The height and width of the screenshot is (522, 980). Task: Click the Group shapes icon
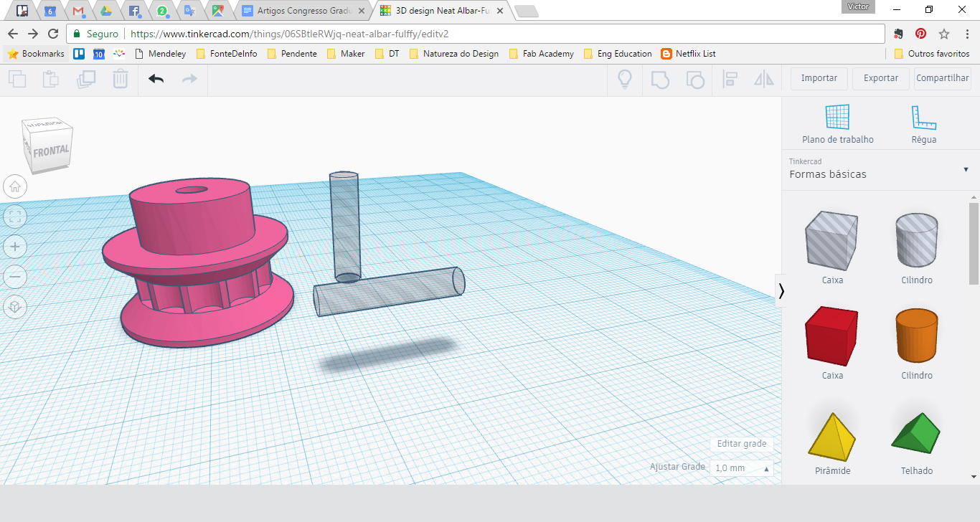pyautogui.click(x=660, y=79)
